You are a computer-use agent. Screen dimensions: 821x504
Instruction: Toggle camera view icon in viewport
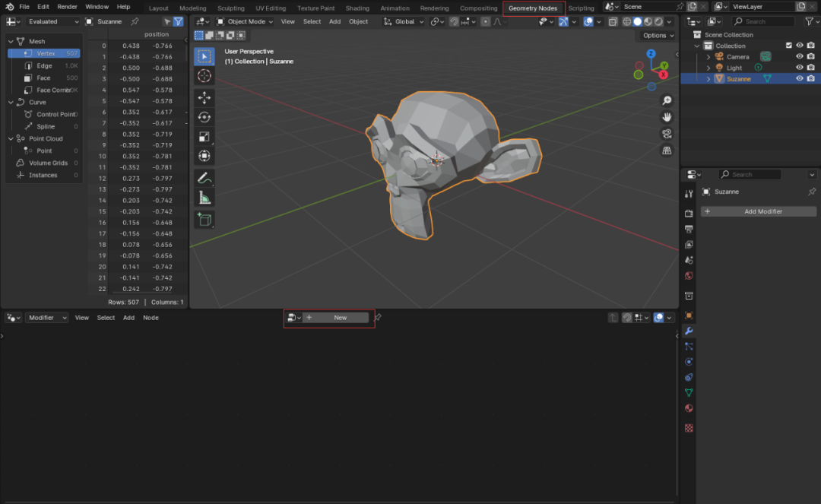(667, 134)
